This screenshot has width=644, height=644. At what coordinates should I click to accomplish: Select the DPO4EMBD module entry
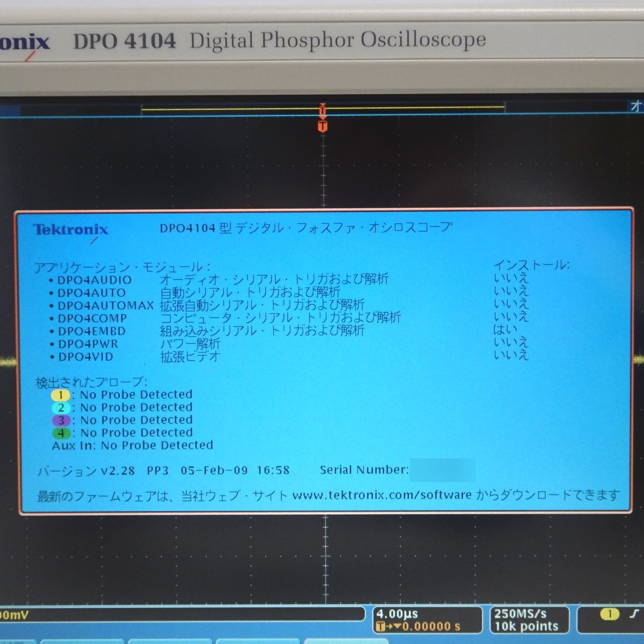[92, 331]
